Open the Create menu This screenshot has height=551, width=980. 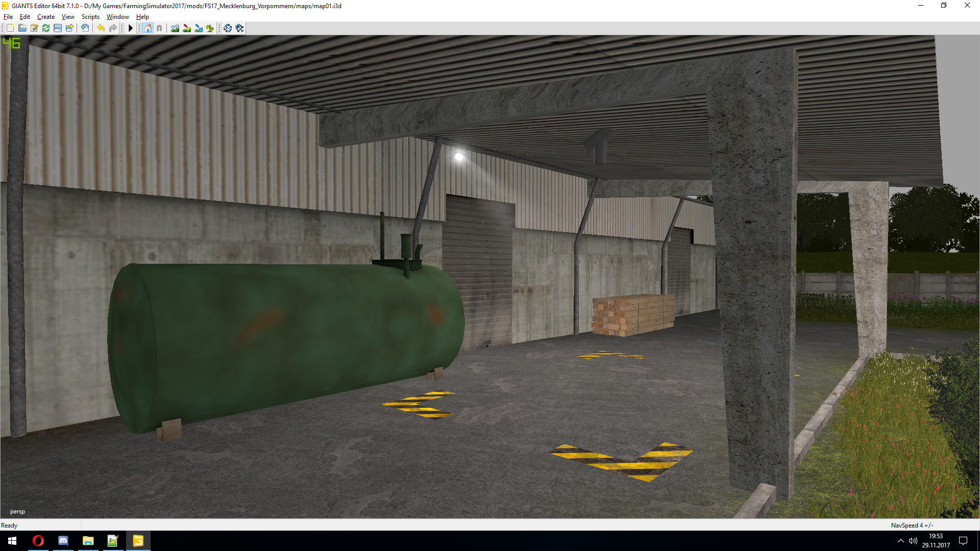click(45, 17)
